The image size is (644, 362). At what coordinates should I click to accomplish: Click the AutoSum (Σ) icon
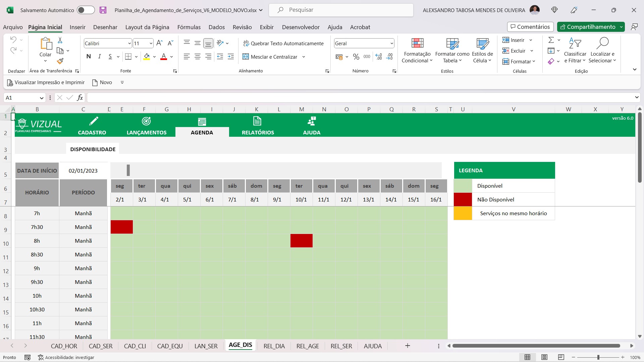551,40
